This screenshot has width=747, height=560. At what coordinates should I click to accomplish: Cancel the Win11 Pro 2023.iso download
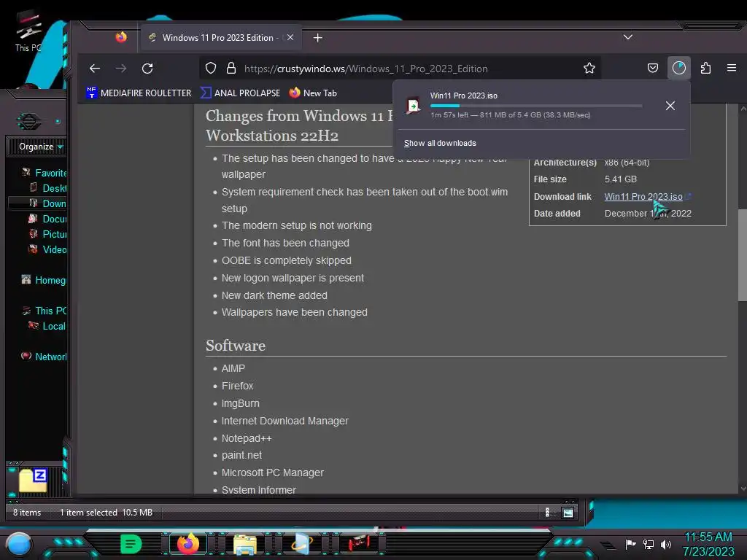pos(670,106)
